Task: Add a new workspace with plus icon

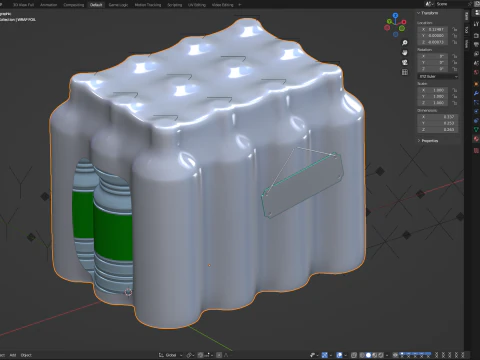Action: point(240,5)
